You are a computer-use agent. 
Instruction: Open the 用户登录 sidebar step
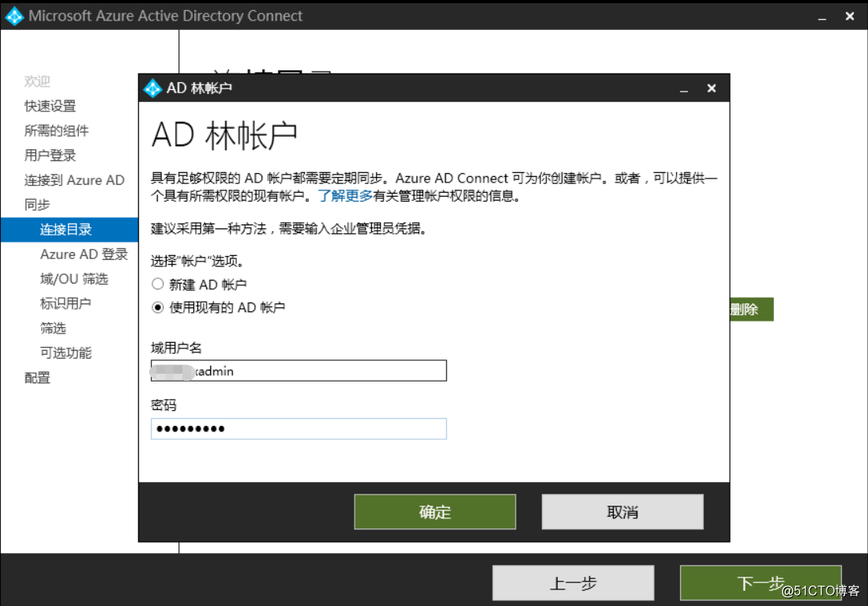[x=50, y=156]
